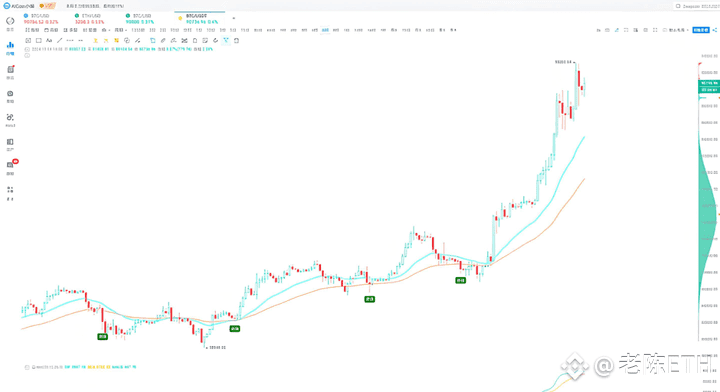The image size is (720, 392).
Task: Click the first green signal label under candles
Action: click(102, 336)
